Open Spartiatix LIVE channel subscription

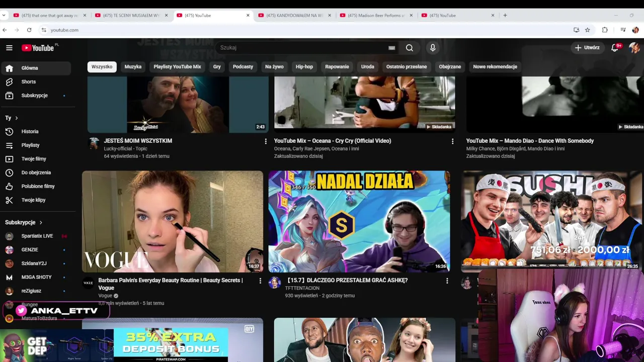pyautogui.click(x=38, y=236)
